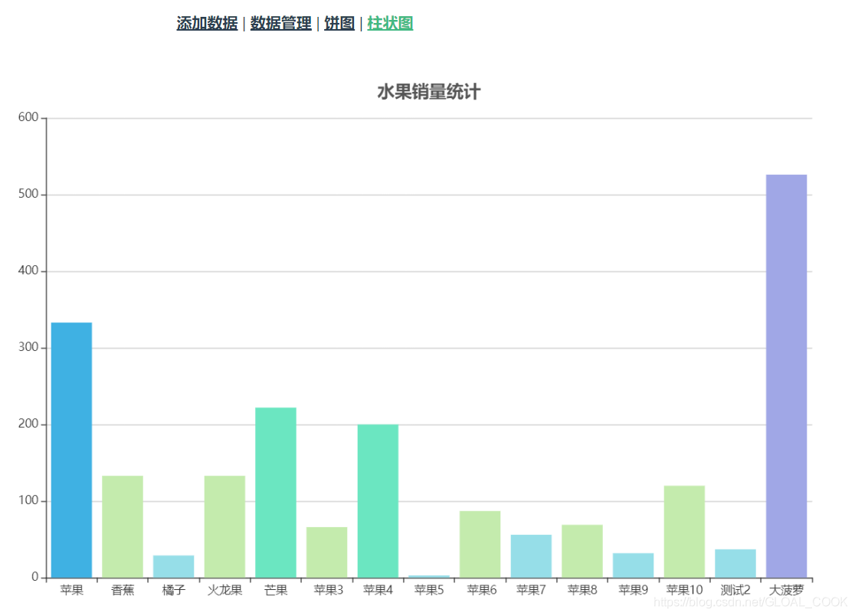Screen dimensions: 855x616
Task: Click the 苹果4 x-axis label
Action: click(x=378, y=590)
